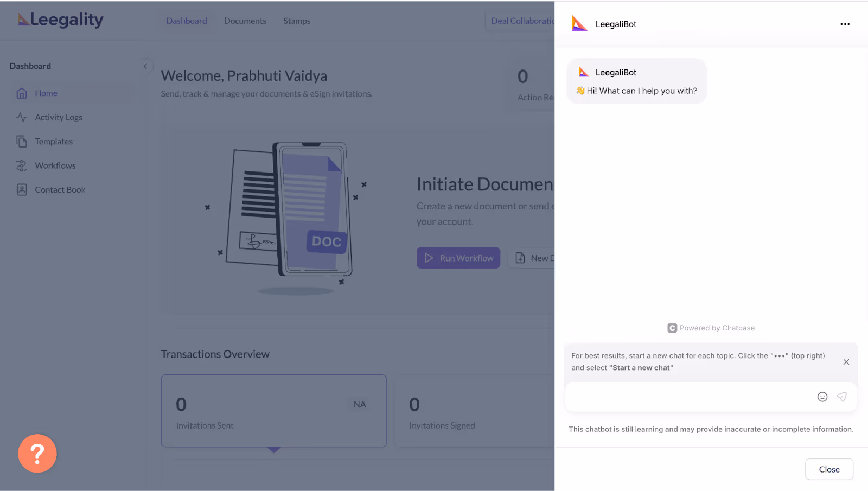Screen dimensions: 868x491
Task: Click the chatbot inaccurate information disclaimer text
Action: 711,429
